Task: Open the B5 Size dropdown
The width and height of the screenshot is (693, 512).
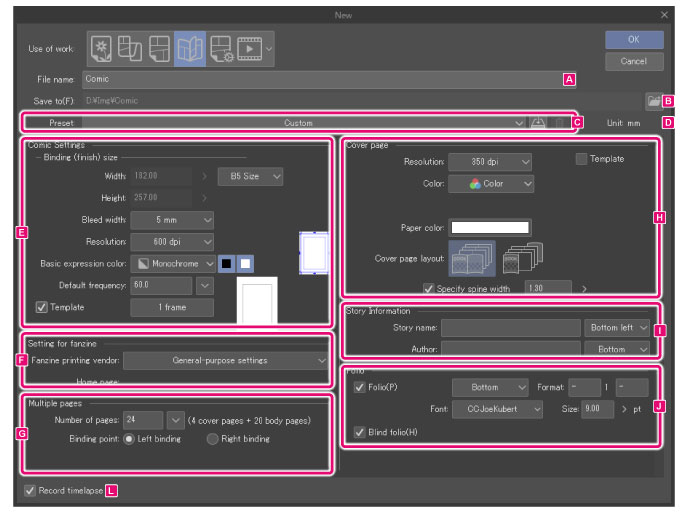Action: point(250,176)
